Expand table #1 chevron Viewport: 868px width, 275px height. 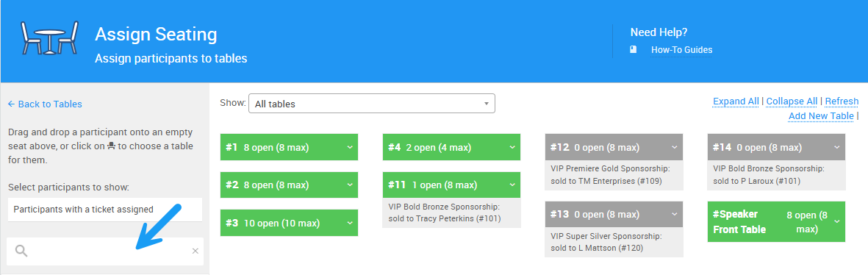tap(350, 147)
